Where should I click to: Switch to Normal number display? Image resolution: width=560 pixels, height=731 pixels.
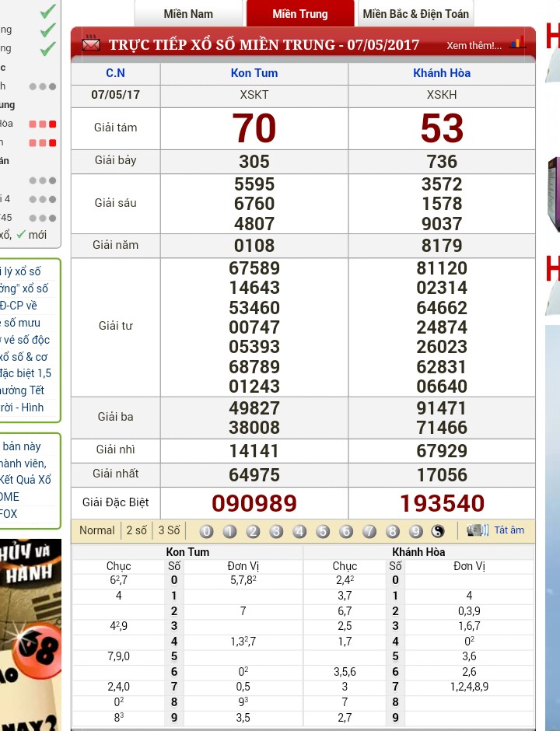[97, 530]
